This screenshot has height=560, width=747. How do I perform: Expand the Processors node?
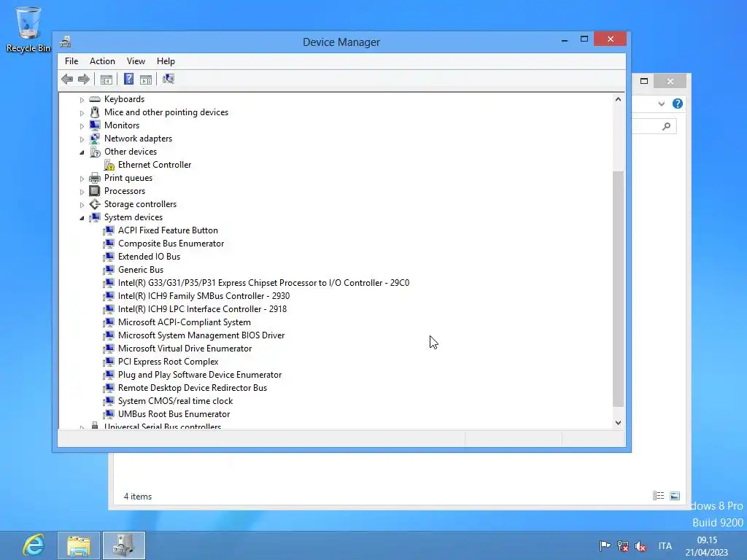click(82, 192)
